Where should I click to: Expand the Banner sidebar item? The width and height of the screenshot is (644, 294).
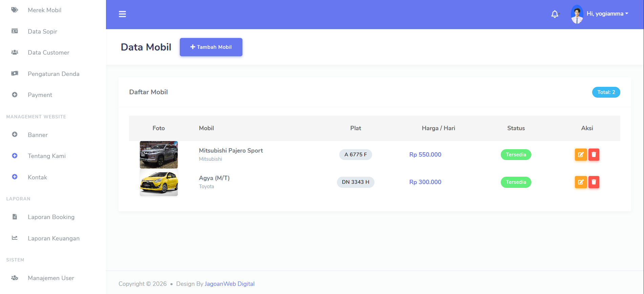pos(38,135)
